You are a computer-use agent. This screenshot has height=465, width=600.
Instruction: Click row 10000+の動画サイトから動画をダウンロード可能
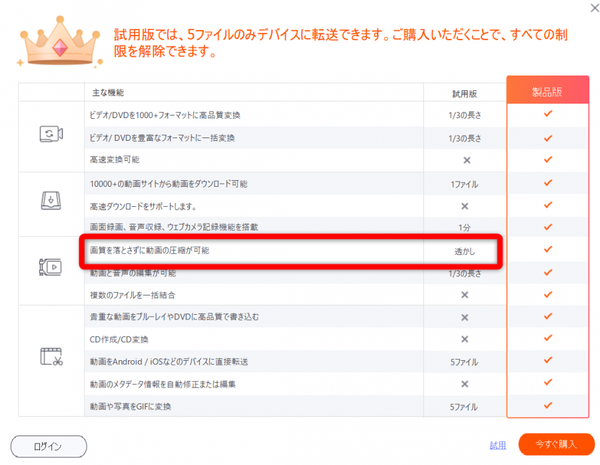coord(168,184)
